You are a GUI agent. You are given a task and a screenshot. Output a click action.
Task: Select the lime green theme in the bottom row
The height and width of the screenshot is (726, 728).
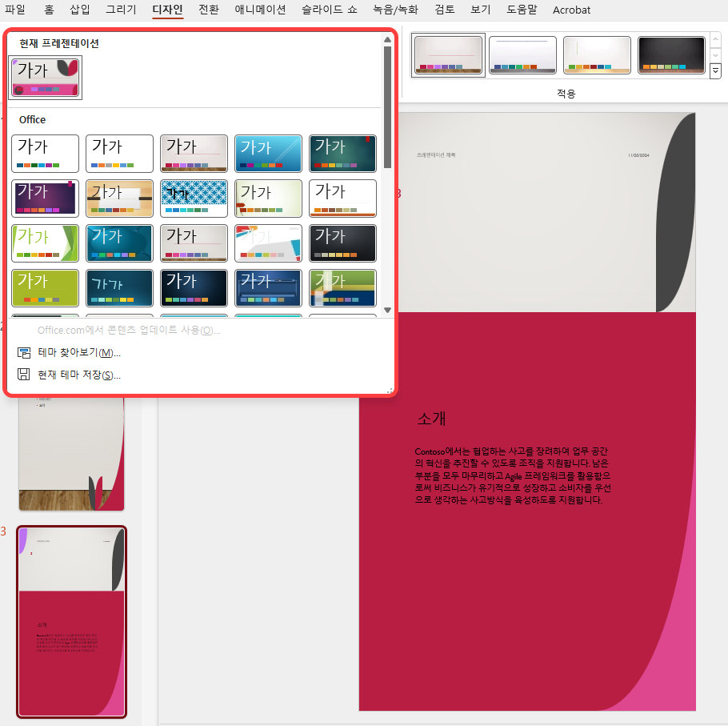pyautogui.click(x=45, y=287)
